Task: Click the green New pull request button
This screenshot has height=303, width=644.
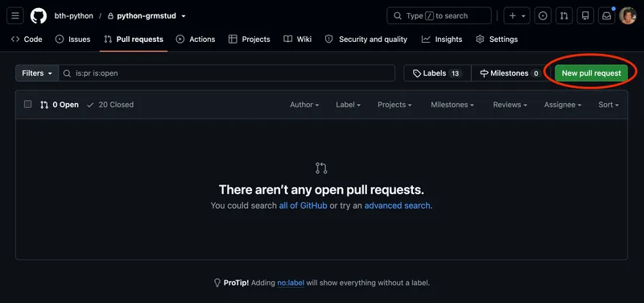Action: pos(591,73)
